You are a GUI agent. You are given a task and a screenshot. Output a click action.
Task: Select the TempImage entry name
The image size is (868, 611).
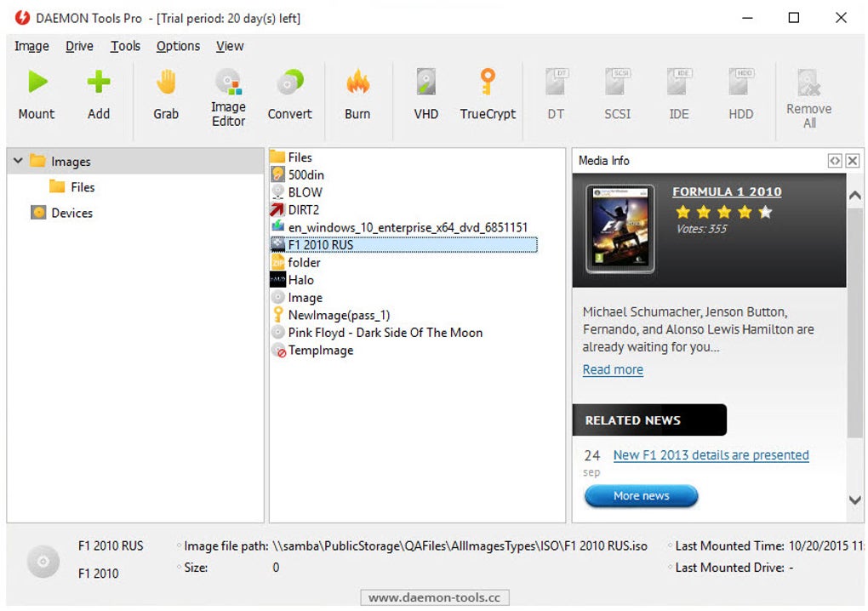pyautogui.click(x=321, y=351)
